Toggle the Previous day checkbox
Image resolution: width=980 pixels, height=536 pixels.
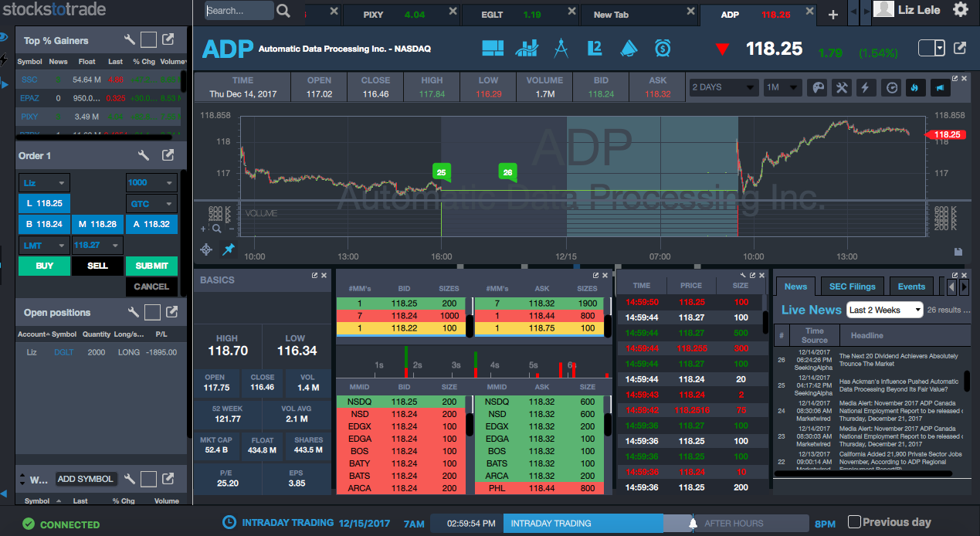pos(854,522)
